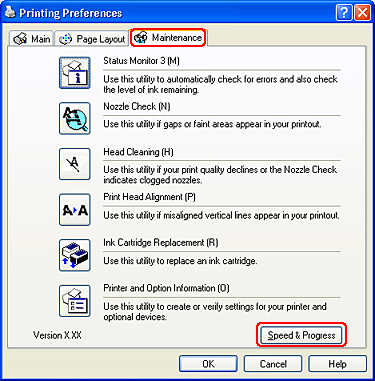Click the Help button at bottom
The width and height of the screenshot is (375, 381).
[337, 364]
